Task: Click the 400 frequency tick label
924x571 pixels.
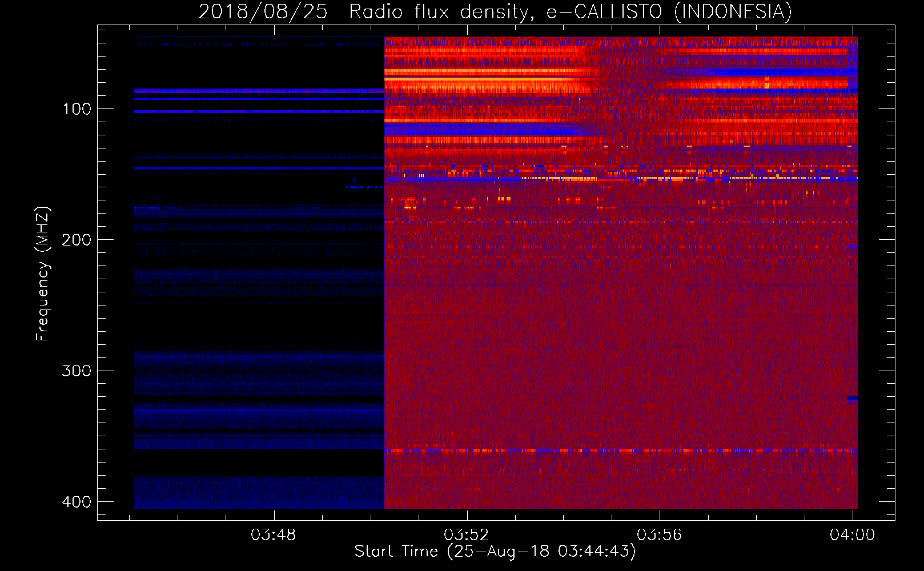Action: (x=77, y=502)
